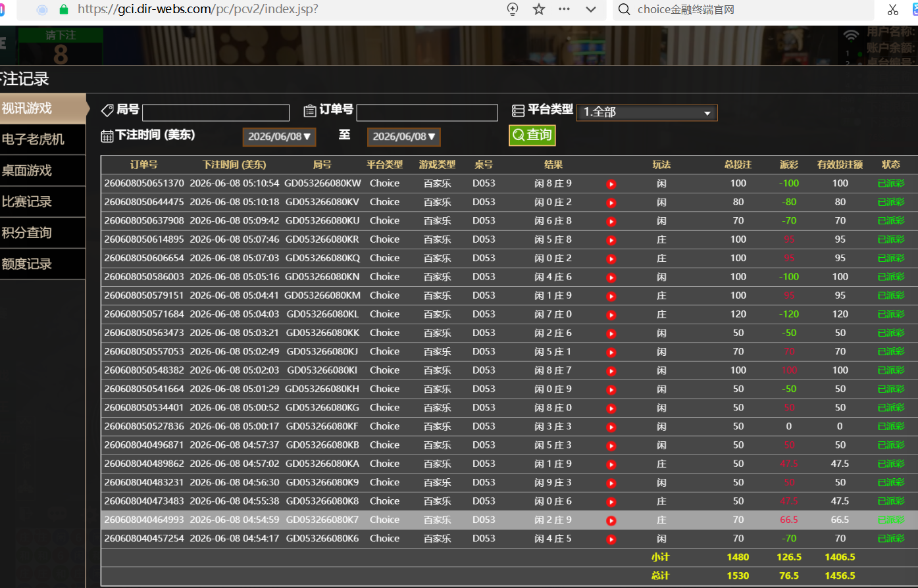Play video replay for round GD053266080KB
This screenshot has height=588, width=918.
[x=611, y=446]
